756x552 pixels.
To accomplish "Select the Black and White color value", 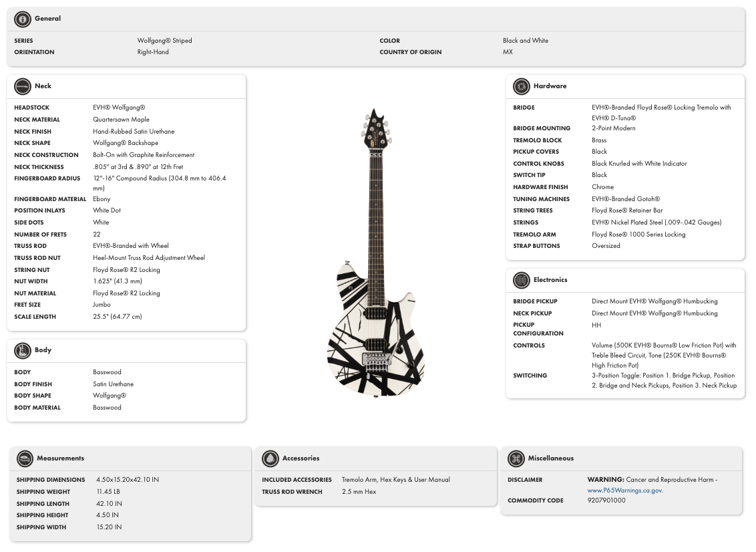I will pyautogui.click(x=525, y=40).
